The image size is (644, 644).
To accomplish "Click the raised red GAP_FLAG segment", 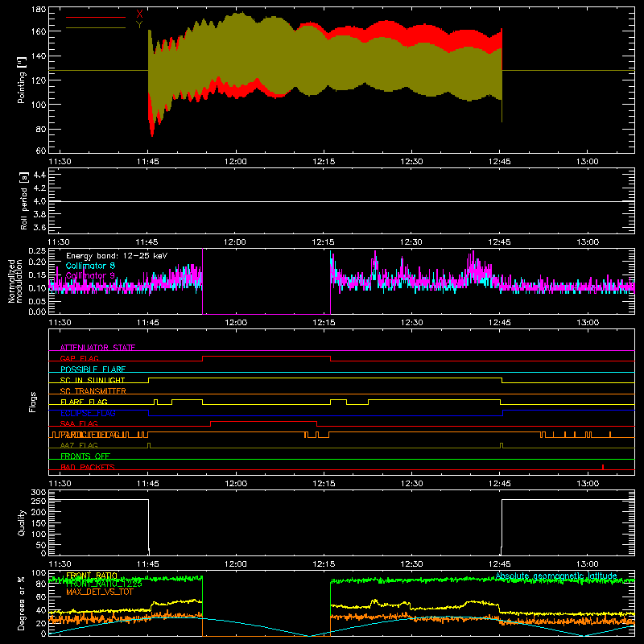I will (x=266, y=357).
